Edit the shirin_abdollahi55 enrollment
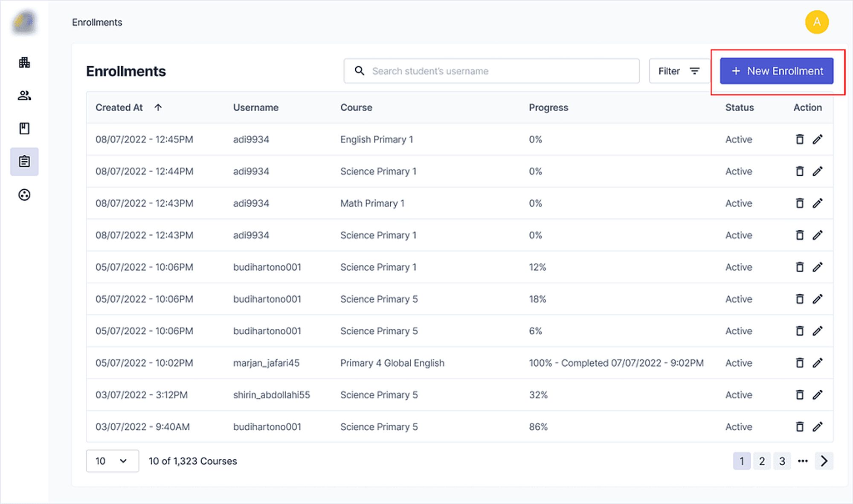The width and height of the screenshot is (853, 504). 818,395
